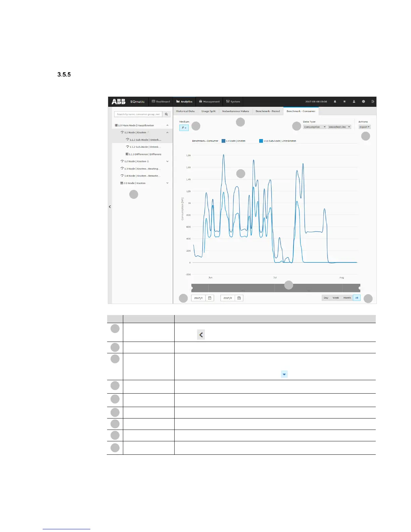Select the Month range toggle
The image size is (411, 532).
347,298
